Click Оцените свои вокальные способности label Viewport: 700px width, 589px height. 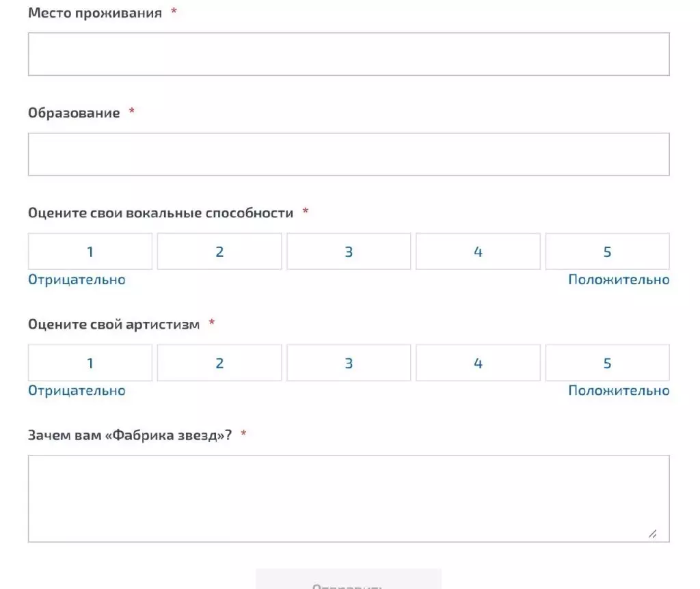click(161, 213)
